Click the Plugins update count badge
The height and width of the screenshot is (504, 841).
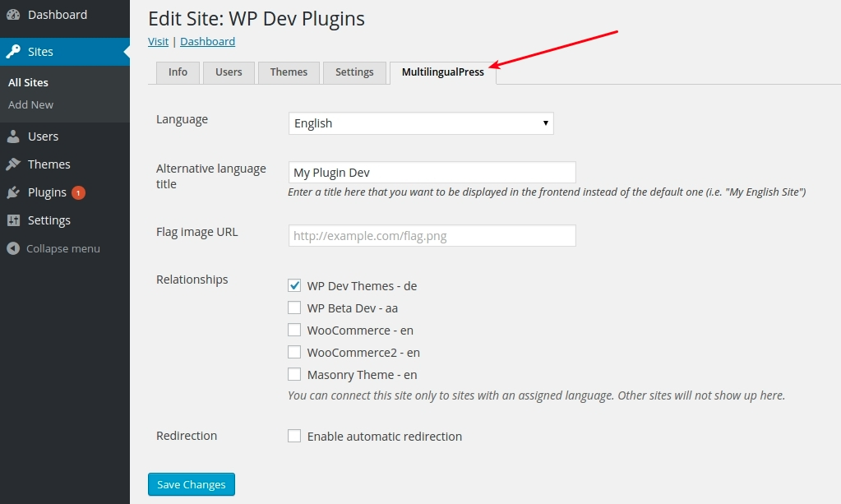(x=78, y=192)
